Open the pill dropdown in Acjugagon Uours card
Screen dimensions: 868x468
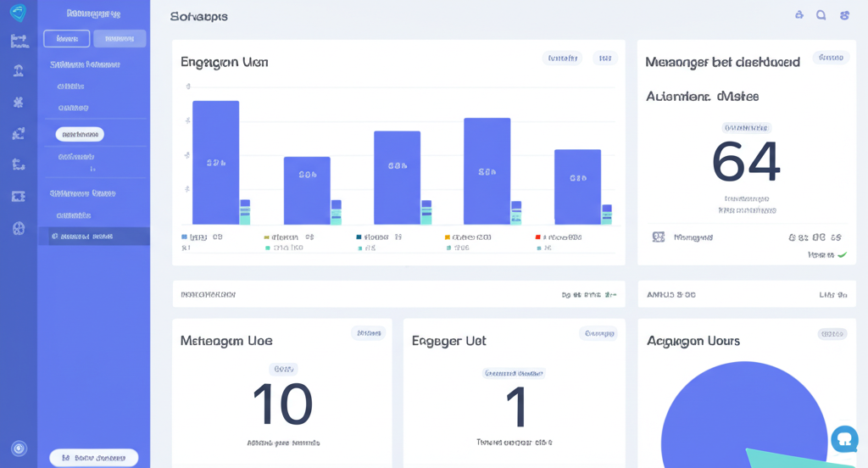(832, 334)
